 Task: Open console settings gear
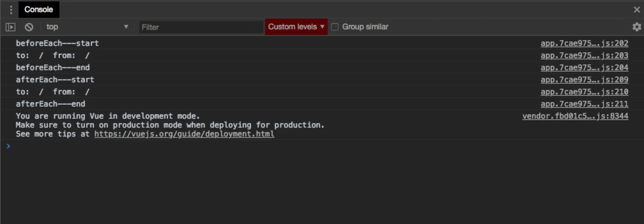637,27
